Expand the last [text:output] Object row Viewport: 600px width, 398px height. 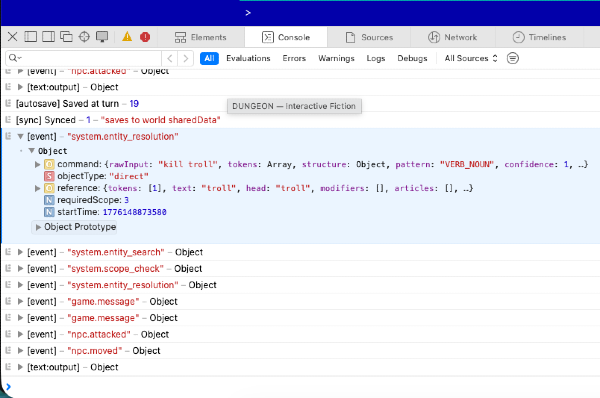point(20,367)
